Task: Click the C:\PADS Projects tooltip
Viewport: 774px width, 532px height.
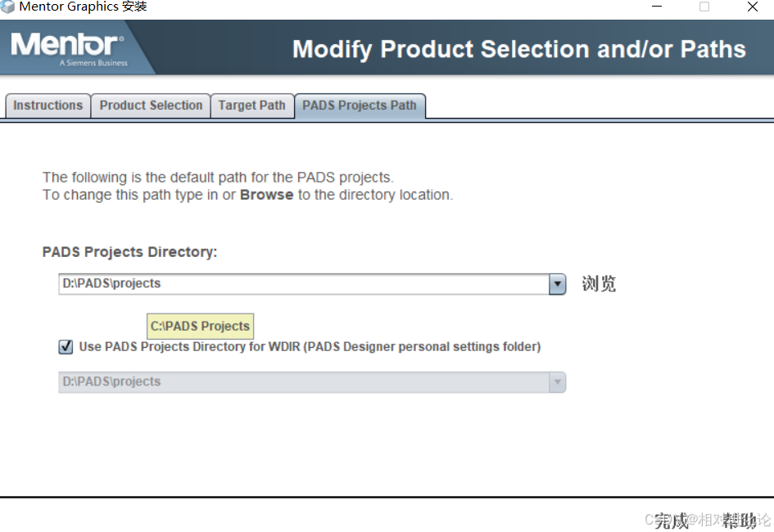Action: 201,327
